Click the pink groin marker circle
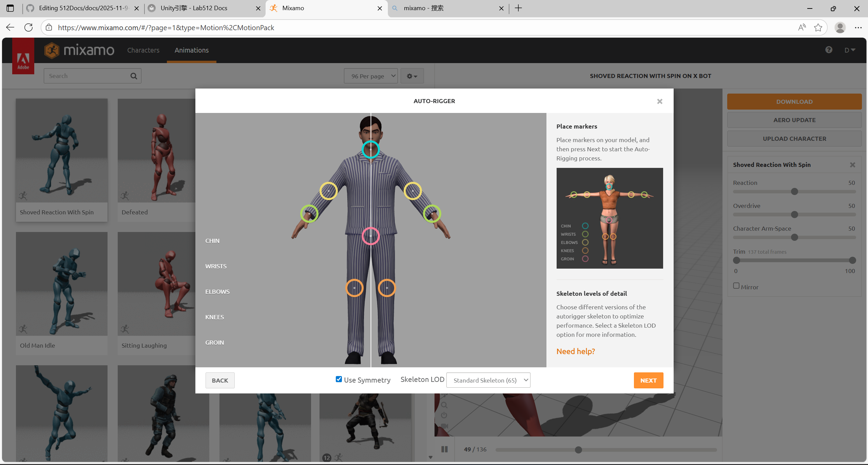Image resolution: width=868 pixels, height=465 pixels. 370,236
